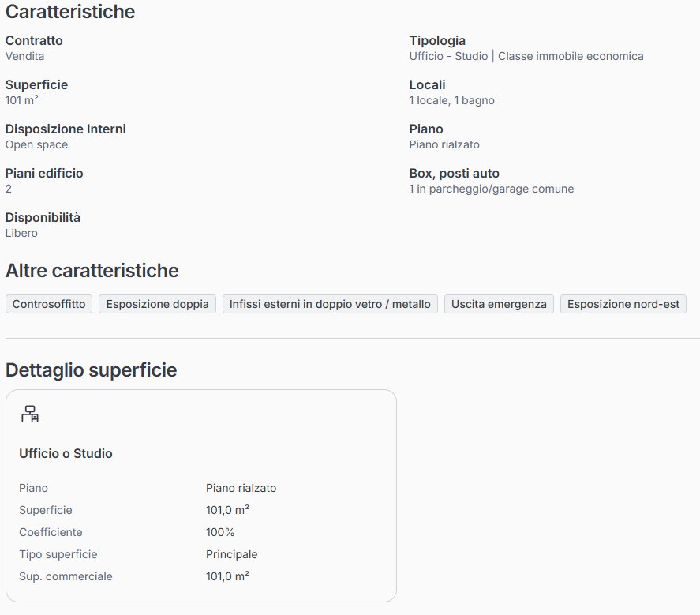The image size is (700, 615).
Task: Select the Esposizione nord-est tag
Action: pos(623,304)
